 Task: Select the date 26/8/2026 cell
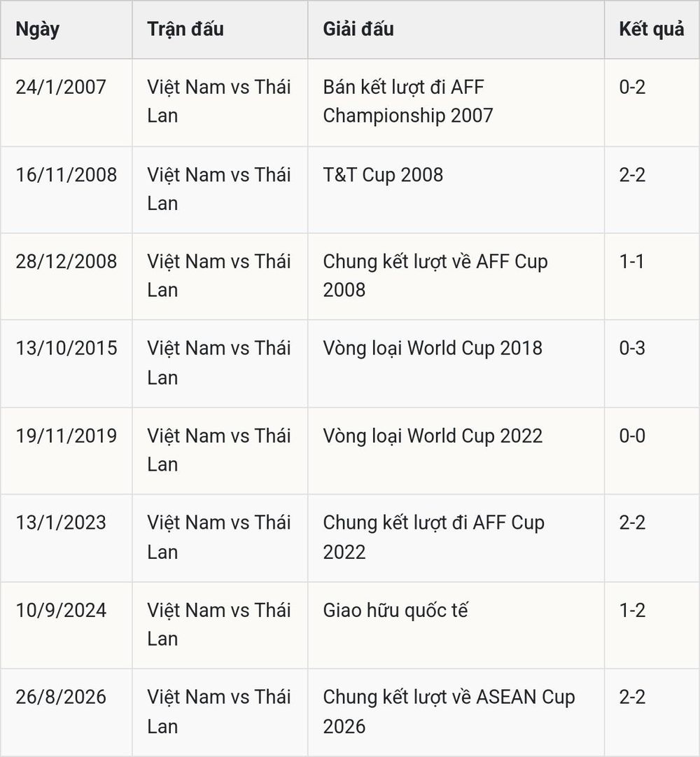coord(66,713)
